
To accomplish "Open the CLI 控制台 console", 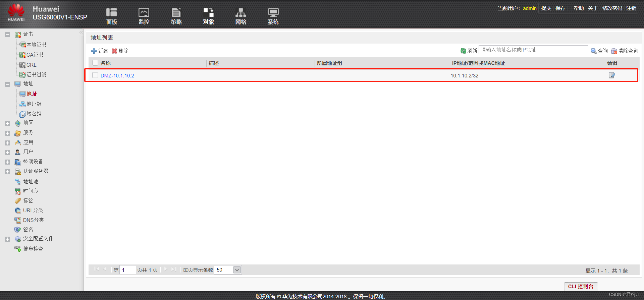I will [581, 287].
